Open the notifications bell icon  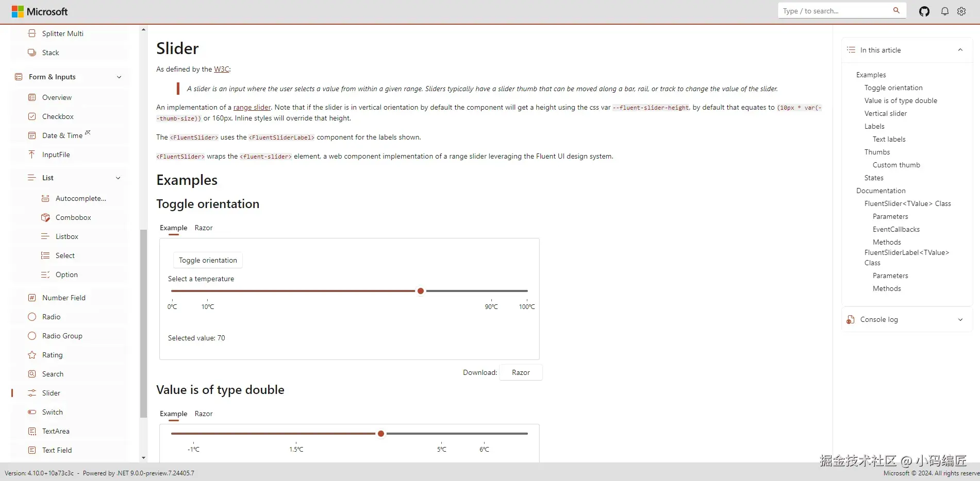[x=944, y=11]
